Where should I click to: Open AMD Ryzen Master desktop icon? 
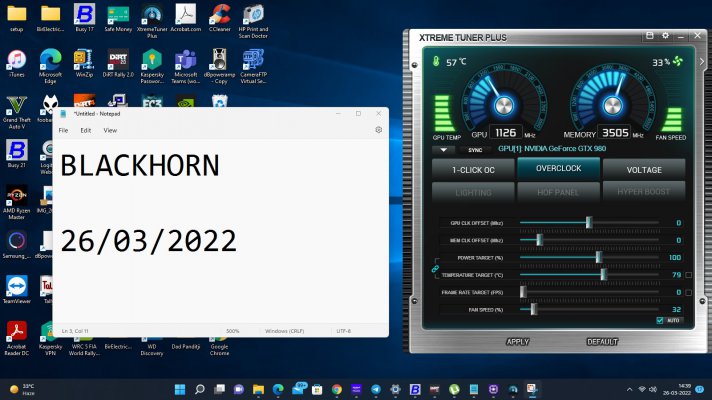tap(17, 202)
